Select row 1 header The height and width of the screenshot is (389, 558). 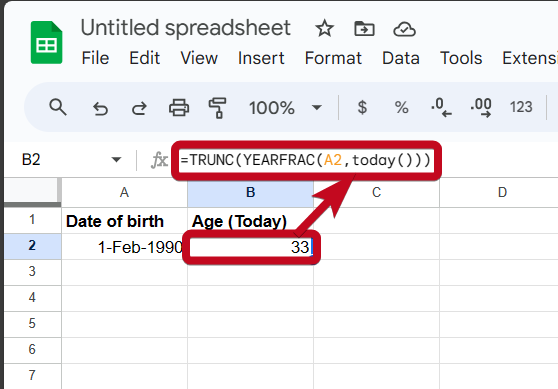click(32, 220)
